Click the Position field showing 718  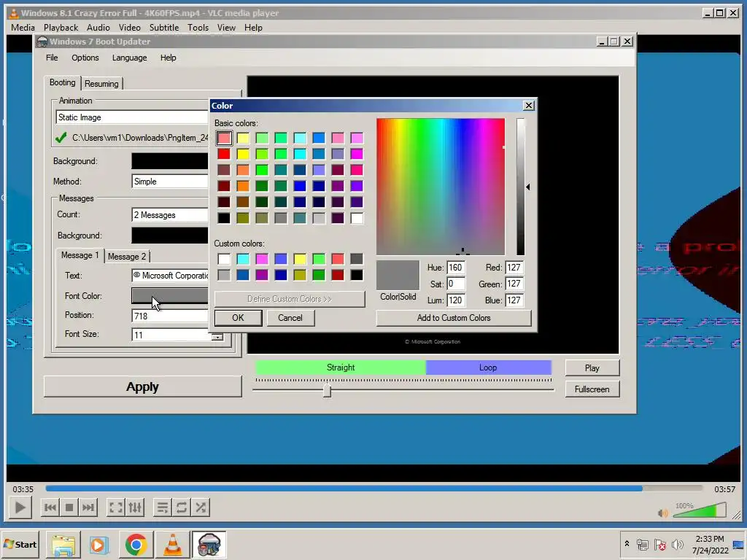pos(170,316)
